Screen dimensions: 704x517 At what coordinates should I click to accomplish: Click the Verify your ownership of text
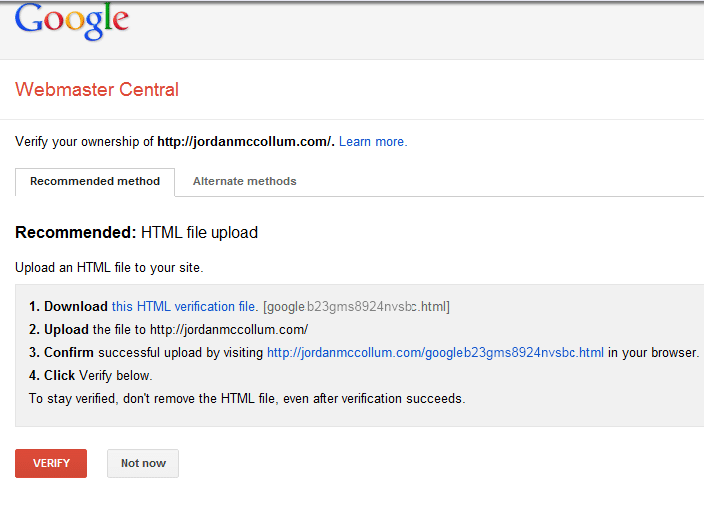tap(84, 142)
